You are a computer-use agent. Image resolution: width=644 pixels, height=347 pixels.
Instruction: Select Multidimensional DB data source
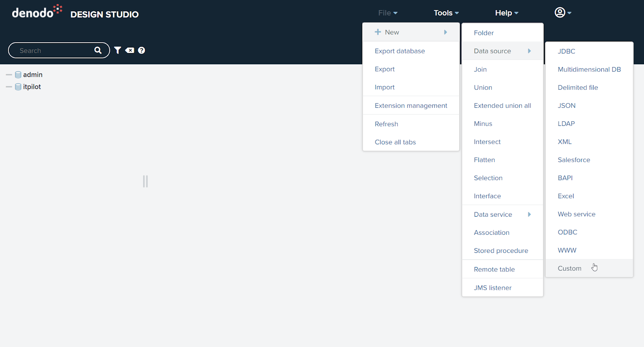pyautogui.click(x=589, y=69)
